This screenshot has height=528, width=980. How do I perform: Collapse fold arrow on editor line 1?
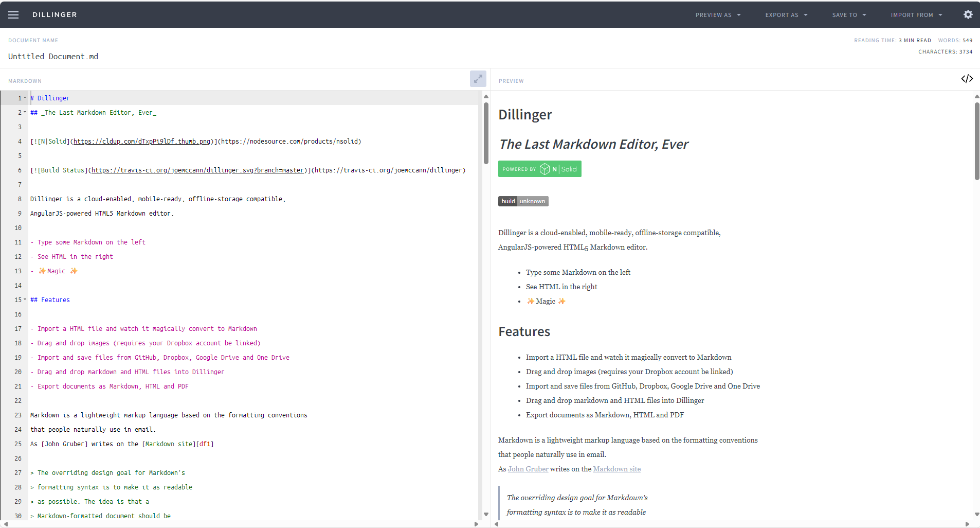tap(25, 98)
